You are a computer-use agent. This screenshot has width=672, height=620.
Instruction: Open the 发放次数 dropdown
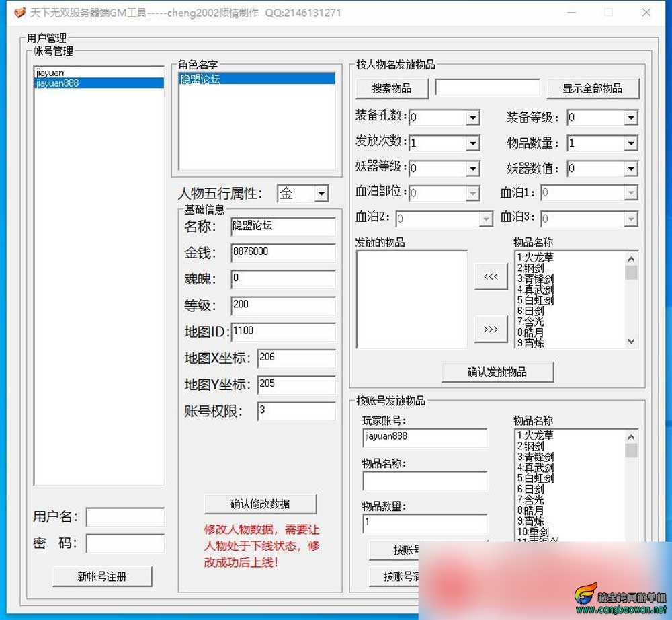pyautogui.click(x=472, y=143)
